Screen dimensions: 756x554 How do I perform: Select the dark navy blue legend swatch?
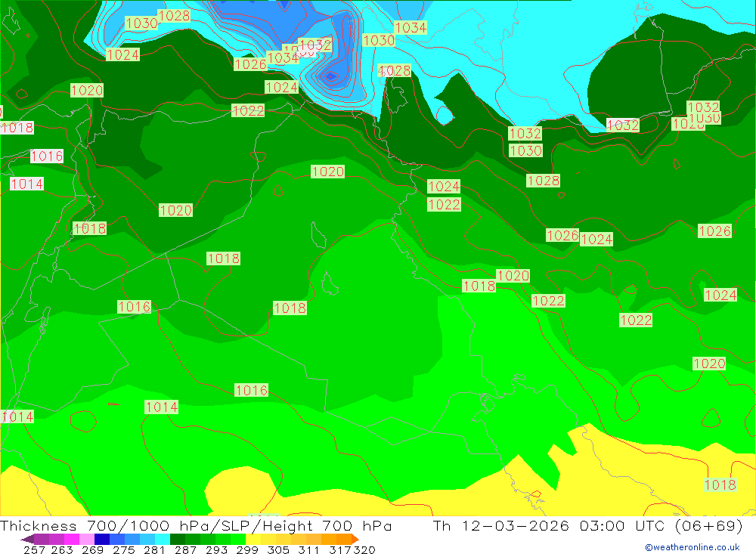[102, 539]
